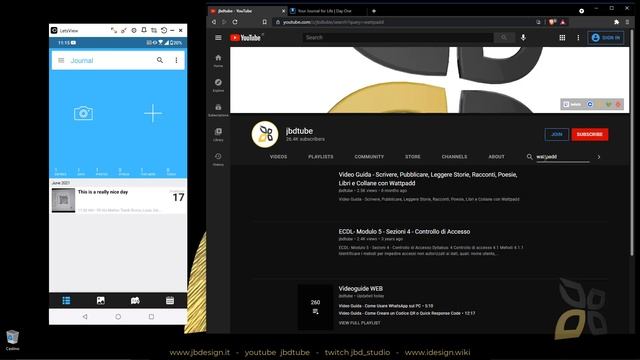Click the Videoguide WEB playlist thumbnail showing 260
Screen dimensions: 640x360
pyautogui.click(x=315, y=307)
